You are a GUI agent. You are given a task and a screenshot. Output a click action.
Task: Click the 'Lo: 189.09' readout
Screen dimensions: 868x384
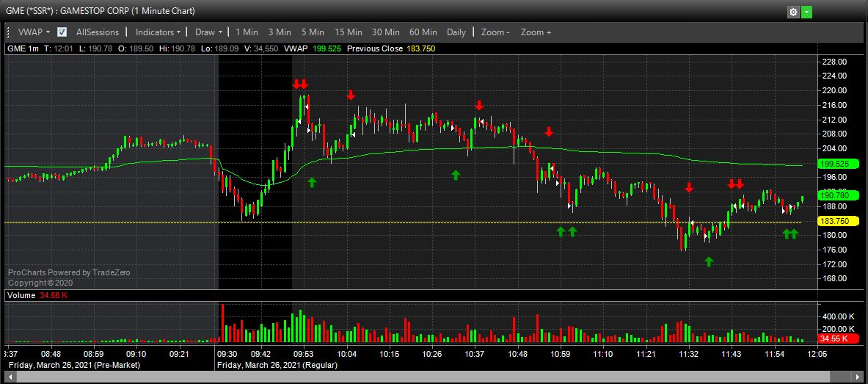[219, 48]
